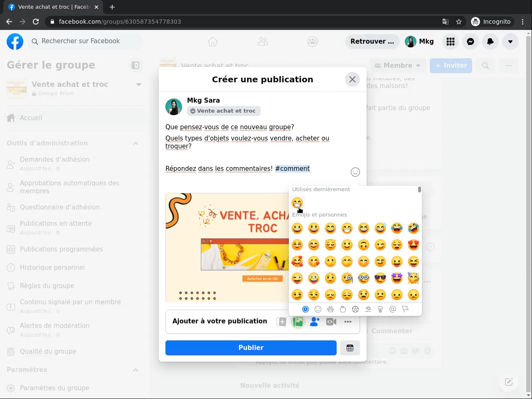Grab the emoji picker scrollbar thumb
This screenshot has height=399, width=532.
pos(419,190)
